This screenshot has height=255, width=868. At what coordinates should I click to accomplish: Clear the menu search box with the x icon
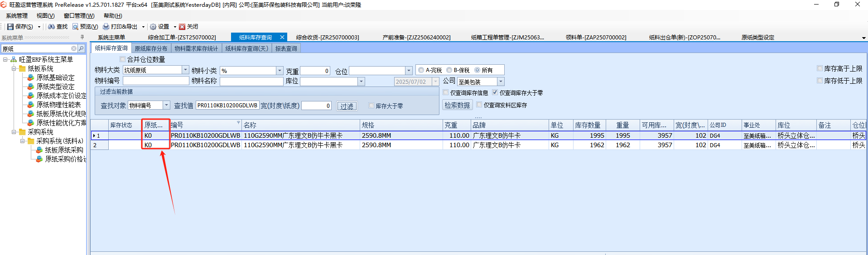[74, 48]
